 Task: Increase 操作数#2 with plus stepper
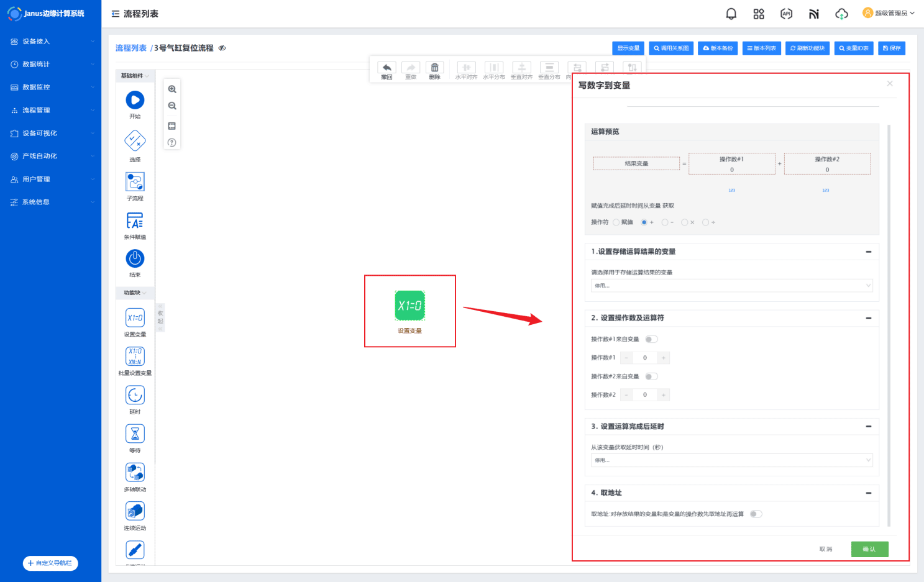(x=664, y=395)
